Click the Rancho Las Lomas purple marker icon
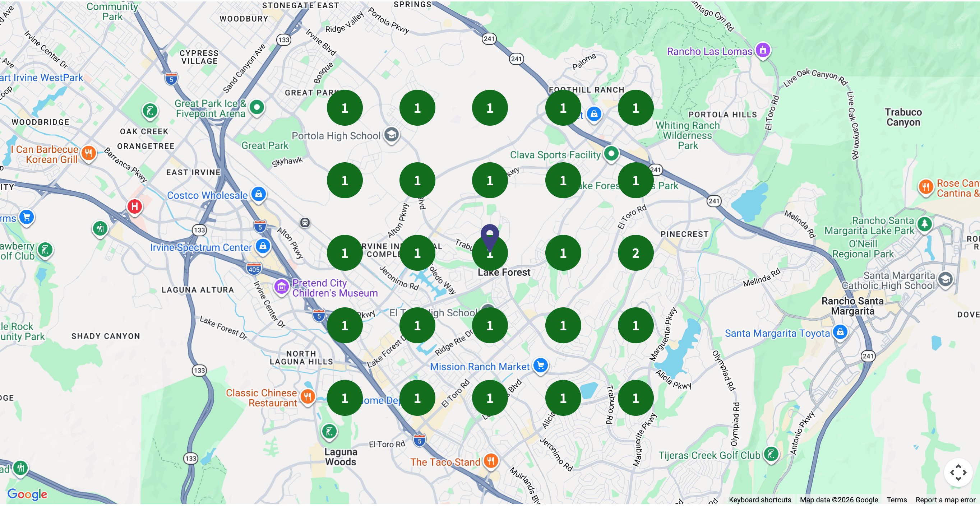The height and width of the screenshot is (507, 980). click(x=763, y=50)
